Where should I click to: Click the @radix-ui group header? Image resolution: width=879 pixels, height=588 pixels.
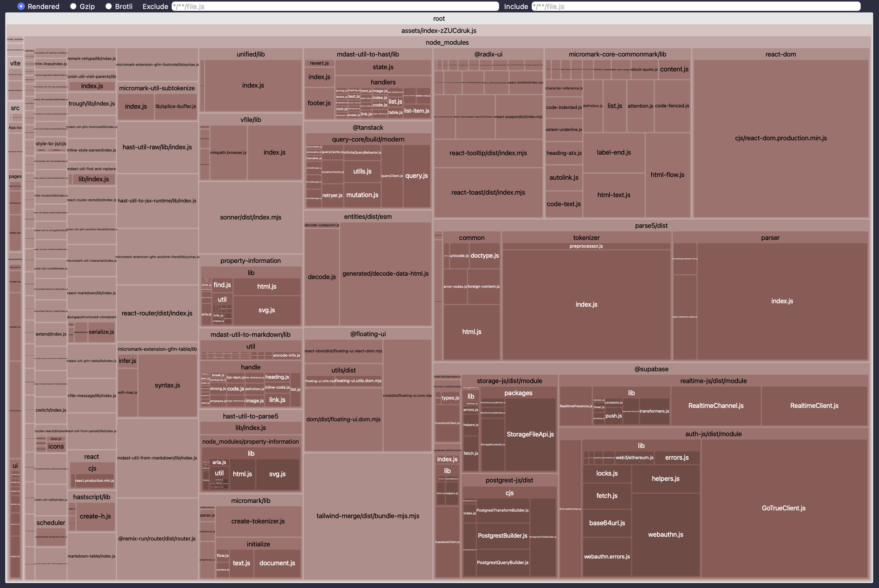tap(488, 54)
